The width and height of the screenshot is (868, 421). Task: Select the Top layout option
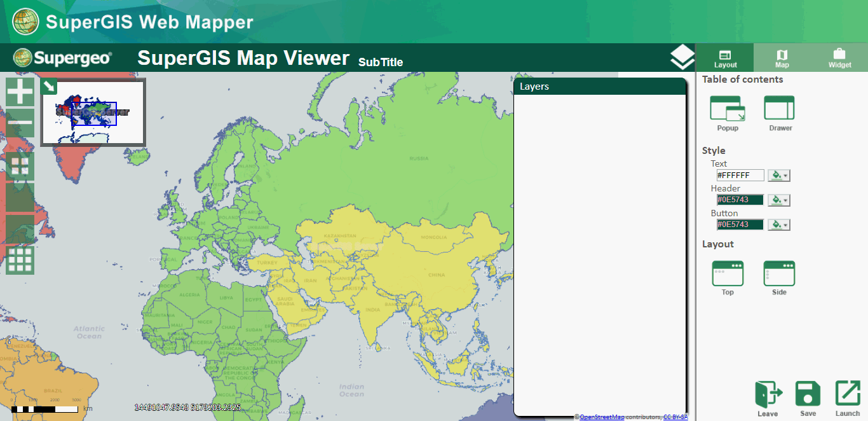[x=728, y=279]
